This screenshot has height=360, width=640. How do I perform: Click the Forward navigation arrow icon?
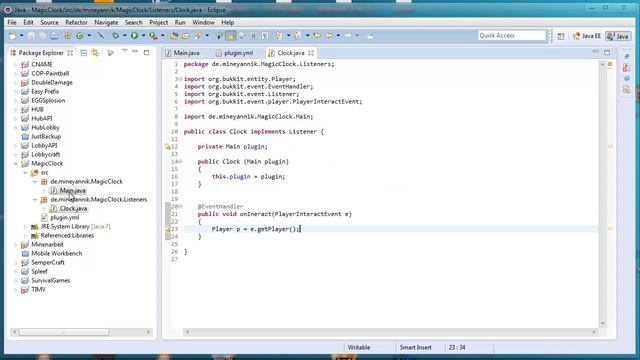(x=348, y=36)
